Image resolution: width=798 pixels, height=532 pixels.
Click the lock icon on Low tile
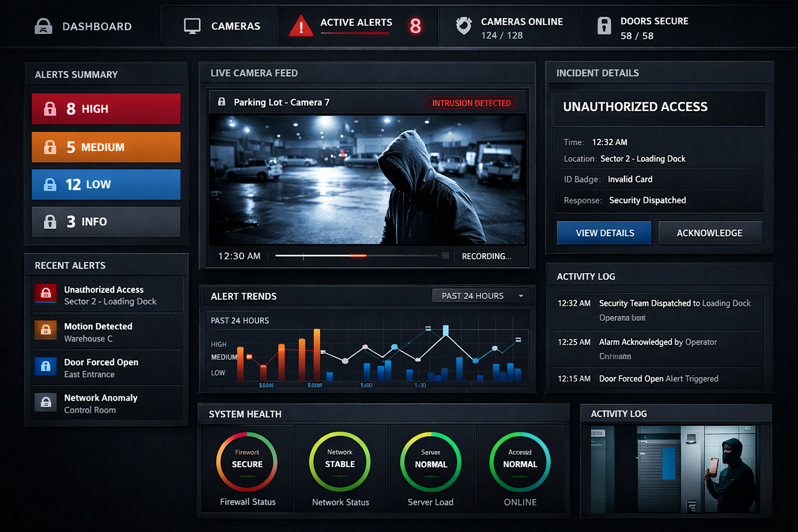50,184
